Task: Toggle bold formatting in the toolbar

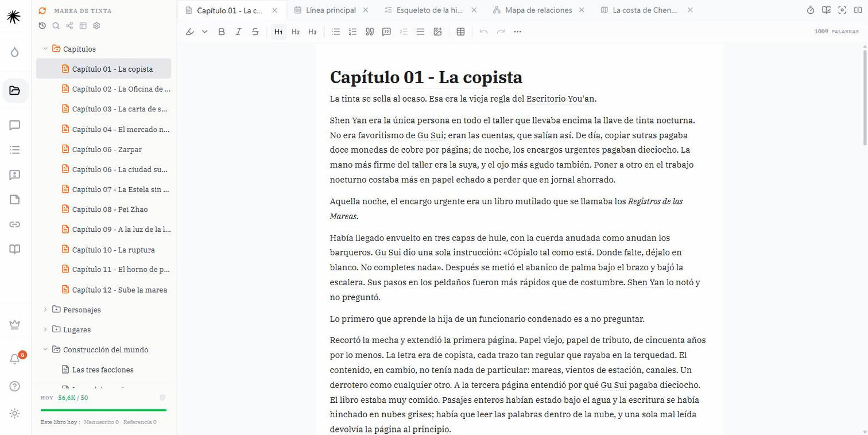Action: [222, 32]
